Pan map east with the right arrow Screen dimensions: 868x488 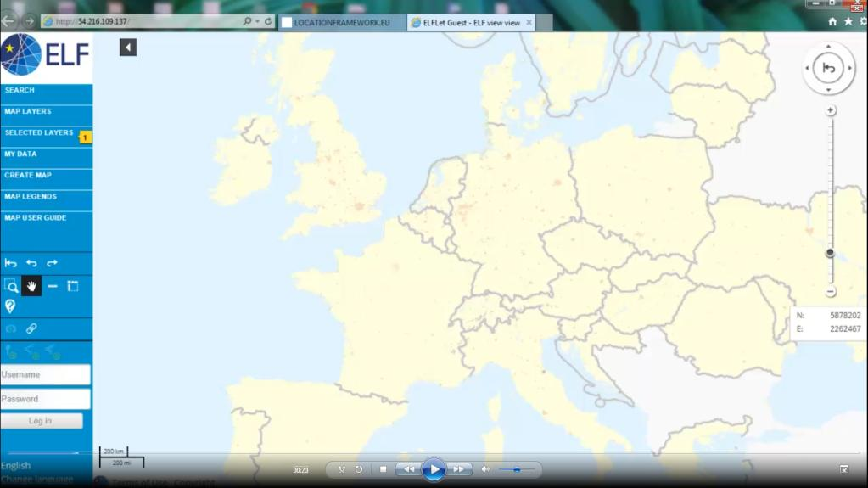coord(849,68)
